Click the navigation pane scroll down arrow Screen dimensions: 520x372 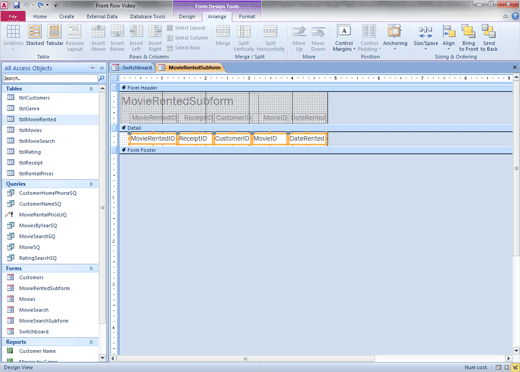tap(102, 358)
